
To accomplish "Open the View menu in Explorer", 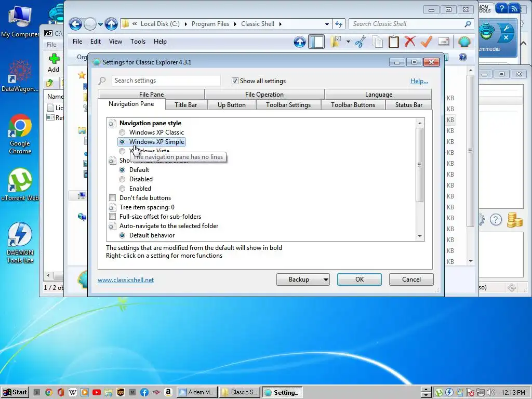I will [x=115, y=42].
